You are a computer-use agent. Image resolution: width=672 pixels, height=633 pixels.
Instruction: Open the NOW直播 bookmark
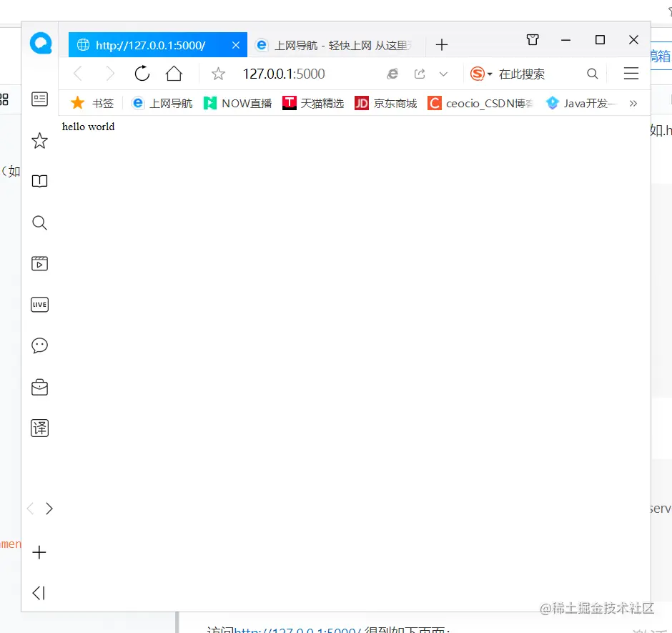click(238, 103)
